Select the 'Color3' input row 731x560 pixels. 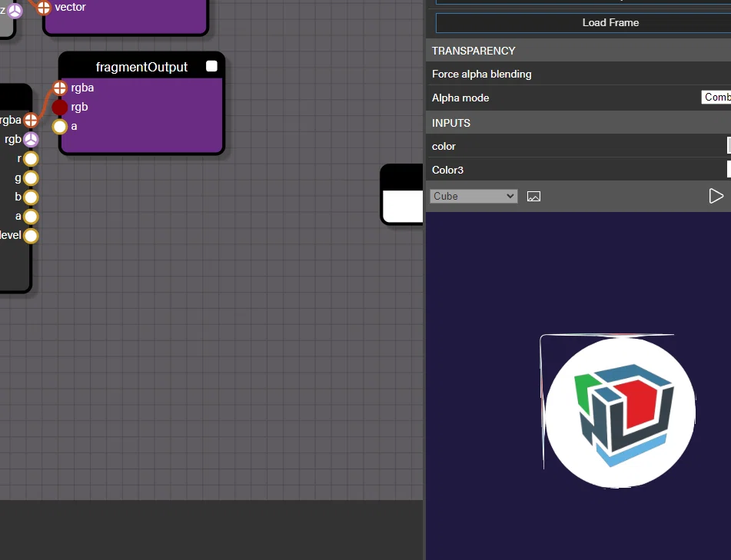tap(579, 170)
